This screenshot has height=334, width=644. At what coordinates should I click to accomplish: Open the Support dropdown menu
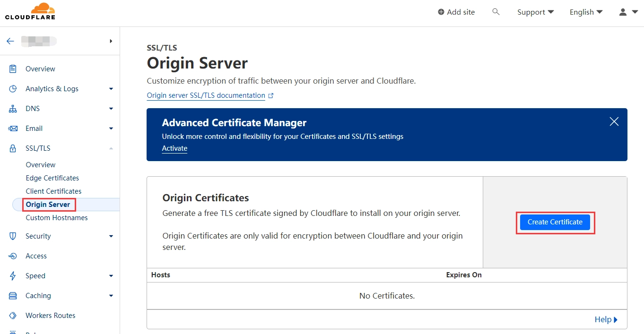click(x=535, y=12)
